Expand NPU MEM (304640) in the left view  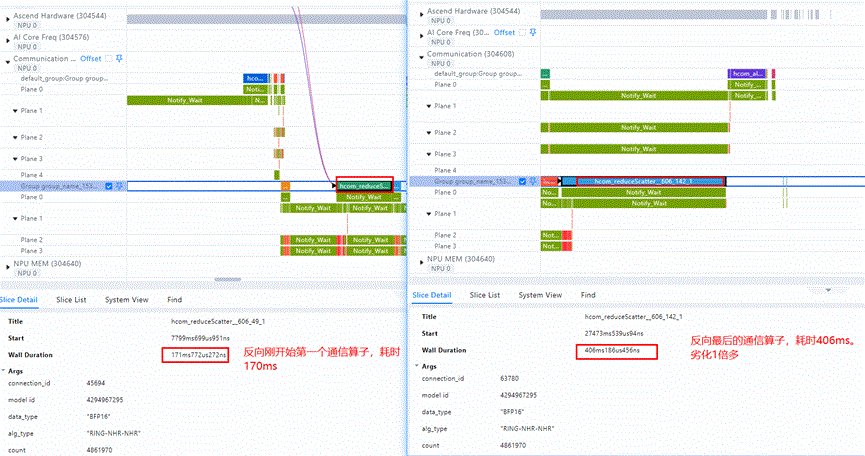(x=8, y=267)
